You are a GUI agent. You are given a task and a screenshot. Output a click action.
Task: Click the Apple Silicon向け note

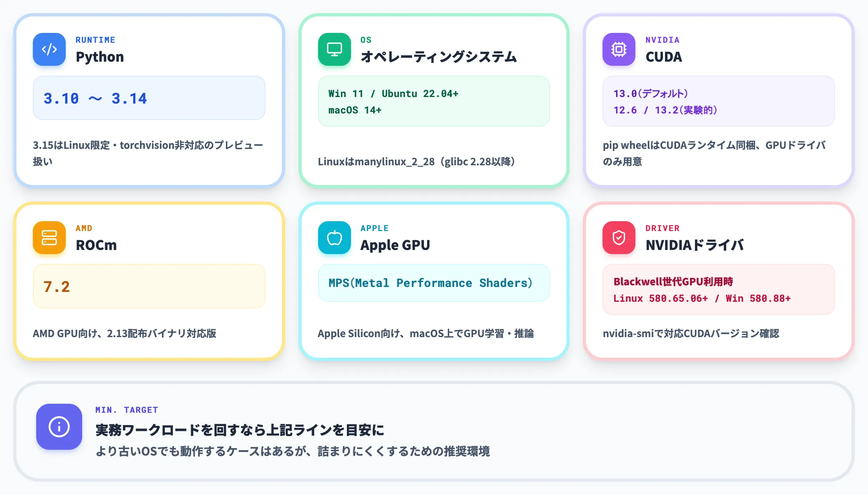click(426, 333)
